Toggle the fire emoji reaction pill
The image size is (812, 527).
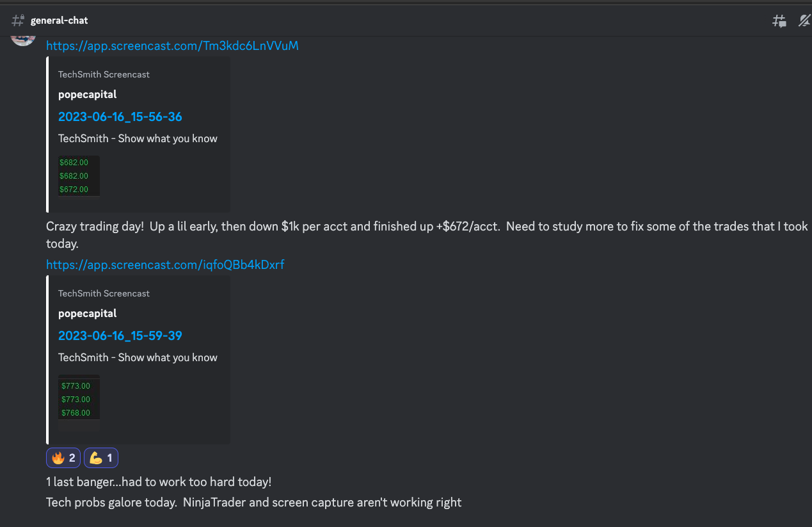coord(63,458)
